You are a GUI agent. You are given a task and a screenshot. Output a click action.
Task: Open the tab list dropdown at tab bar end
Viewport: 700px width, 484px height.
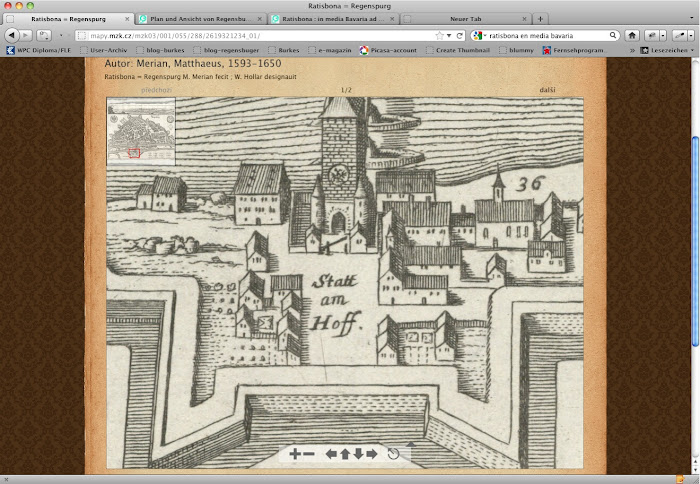(x=692, y=19)
